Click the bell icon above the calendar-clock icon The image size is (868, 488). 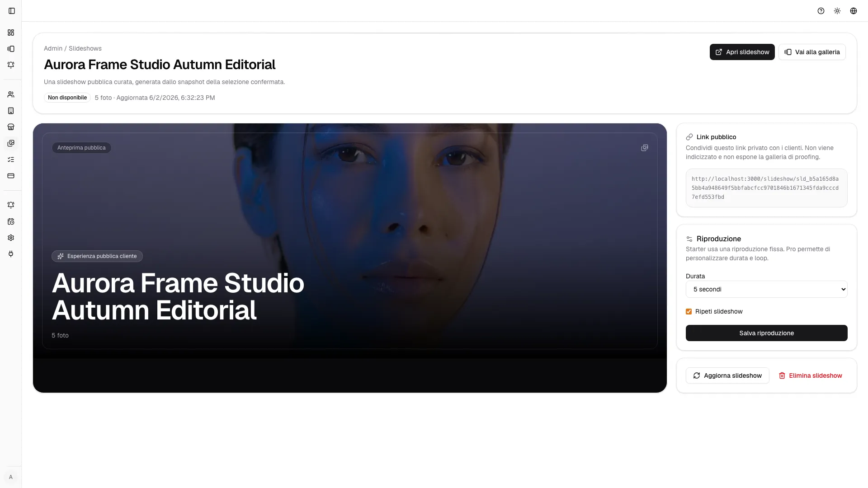point(11,205)
